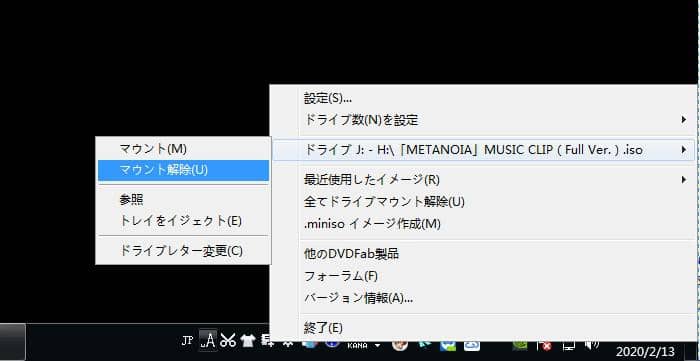
Task: Click the JP language indicator
Action: tap(188, 341)
